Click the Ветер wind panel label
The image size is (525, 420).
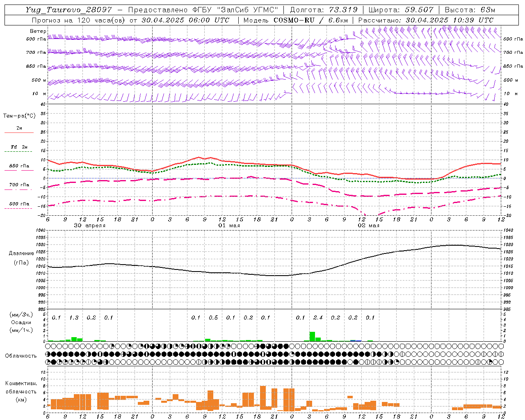pos(35,31)
